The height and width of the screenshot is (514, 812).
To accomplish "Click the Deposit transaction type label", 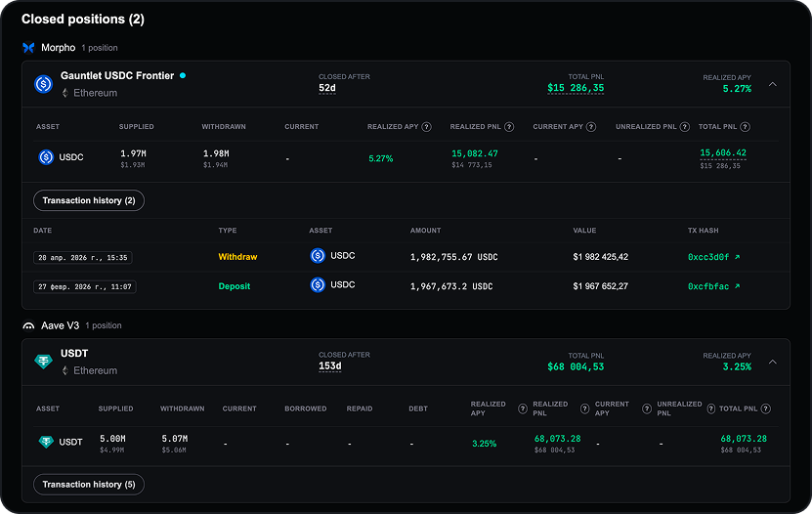I will coord(235,286).
